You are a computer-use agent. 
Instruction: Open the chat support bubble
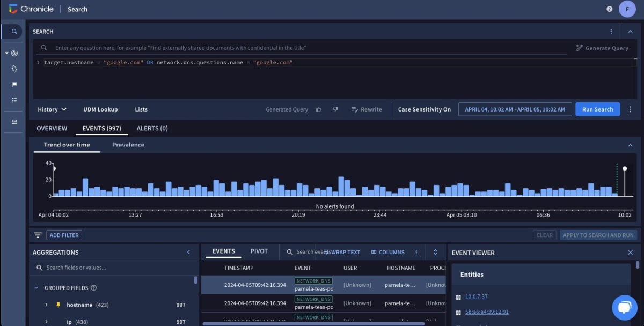point(625,307)
